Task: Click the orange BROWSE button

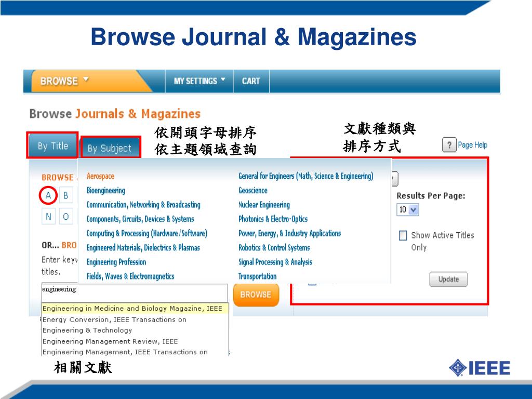Action: (x=256, y=295)
